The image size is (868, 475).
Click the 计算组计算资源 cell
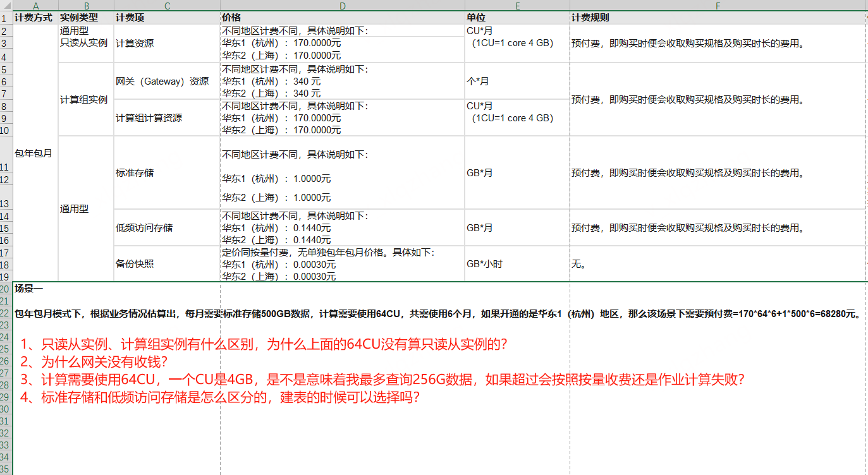(x=167, y=117)
